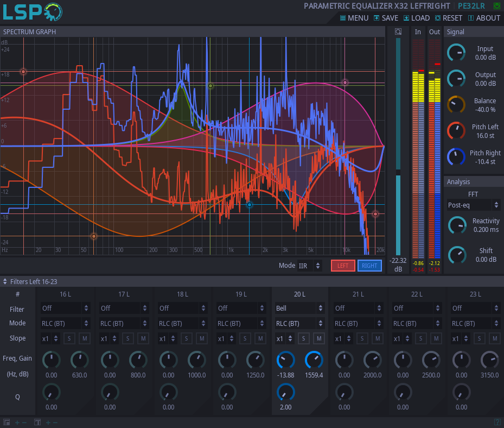The height and width of the screenshot is (428, 504).
Task: Select the orange filter node on the graph
Action: [93, 236]
